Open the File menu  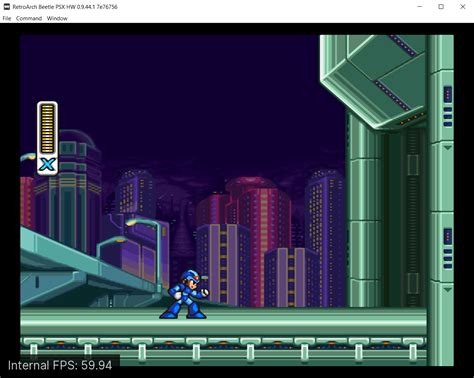click(x=7, y=18)
